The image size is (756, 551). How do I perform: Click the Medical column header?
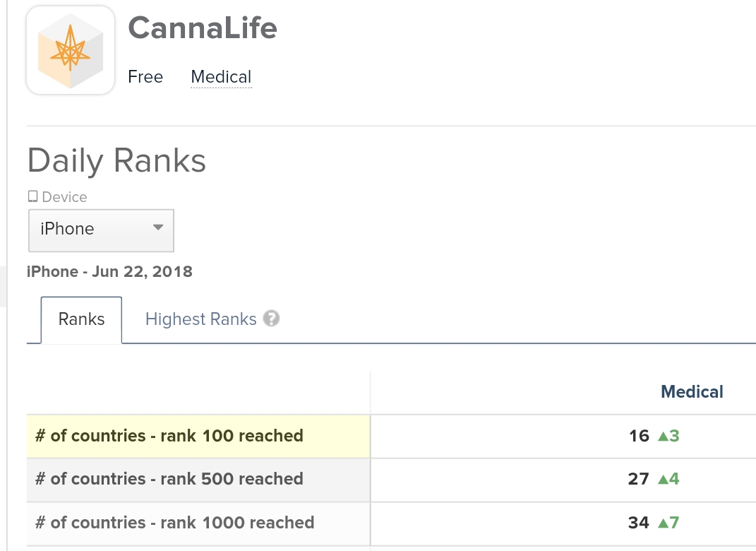pyautogui.click(x=692, y=392)
